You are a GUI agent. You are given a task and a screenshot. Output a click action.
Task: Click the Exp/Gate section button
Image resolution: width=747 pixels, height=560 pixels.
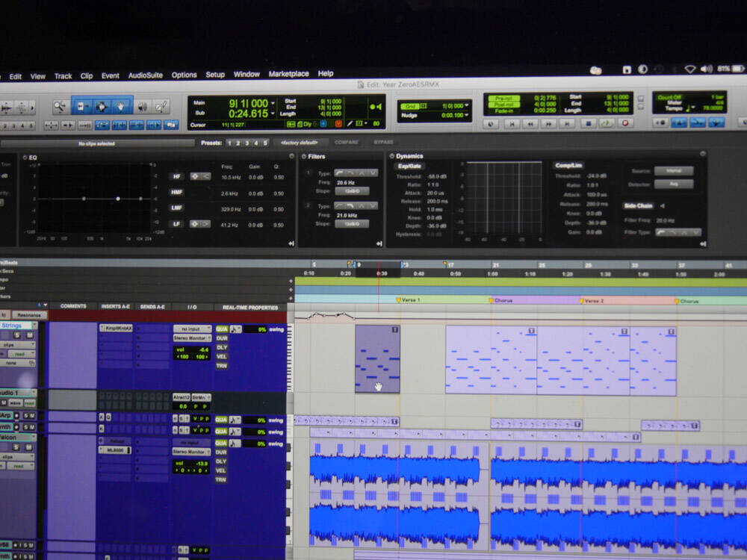(x=409, y=167)
